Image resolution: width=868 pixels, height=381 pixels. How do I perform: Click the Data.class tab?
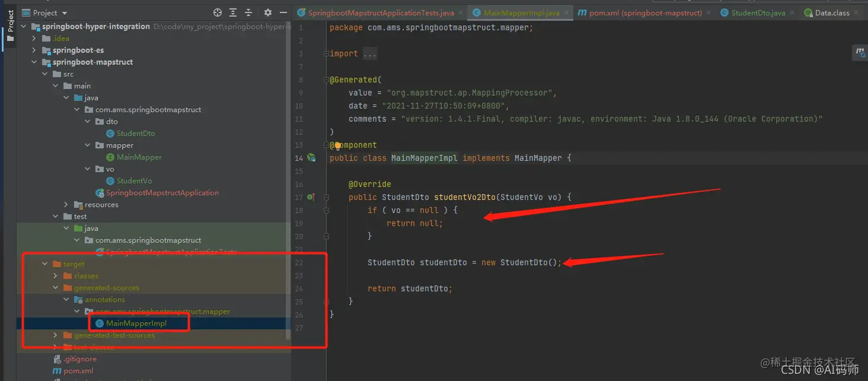click(x=832, y=12)
